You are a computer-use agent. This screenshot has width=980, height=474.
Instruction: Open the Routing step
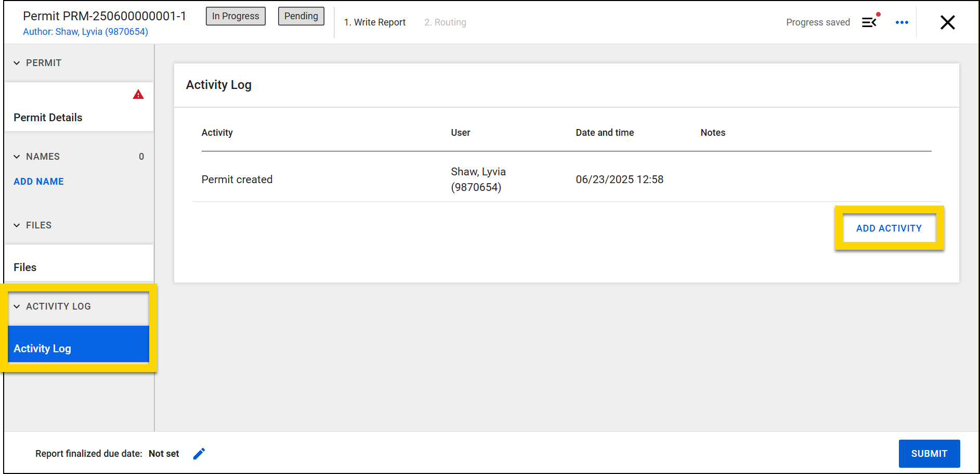(x=445, y=22)
